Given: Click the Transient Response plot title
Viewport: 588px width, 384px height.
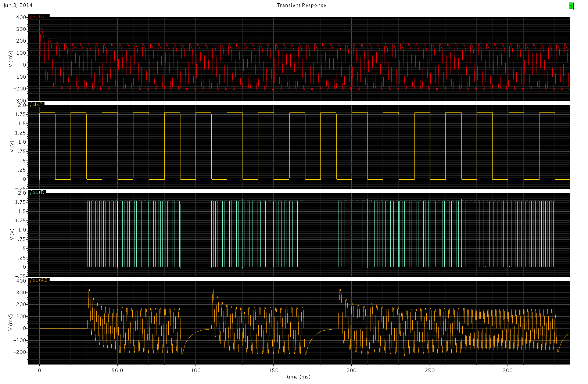Looking at the screenshot, I should (x=301, y=5).
